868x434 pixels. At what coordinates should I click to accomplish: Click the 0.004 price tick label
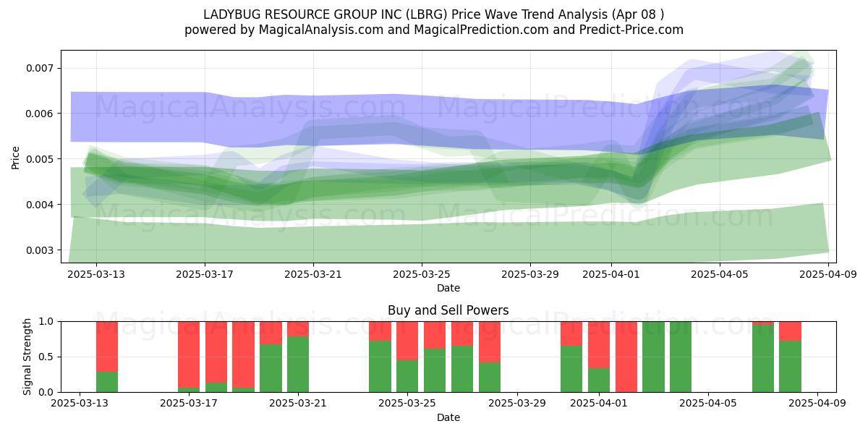tap(41, 205)
